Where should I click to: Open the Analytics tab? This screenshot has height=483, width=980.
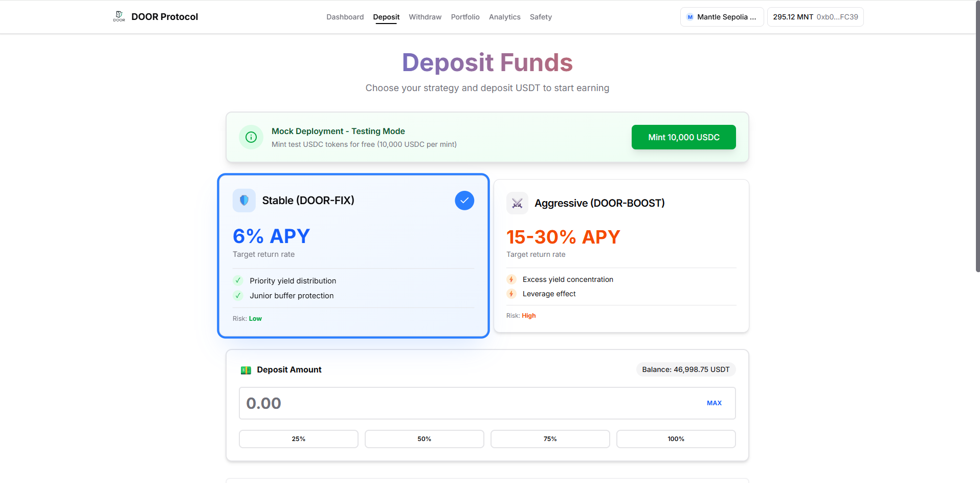point(504,17)
